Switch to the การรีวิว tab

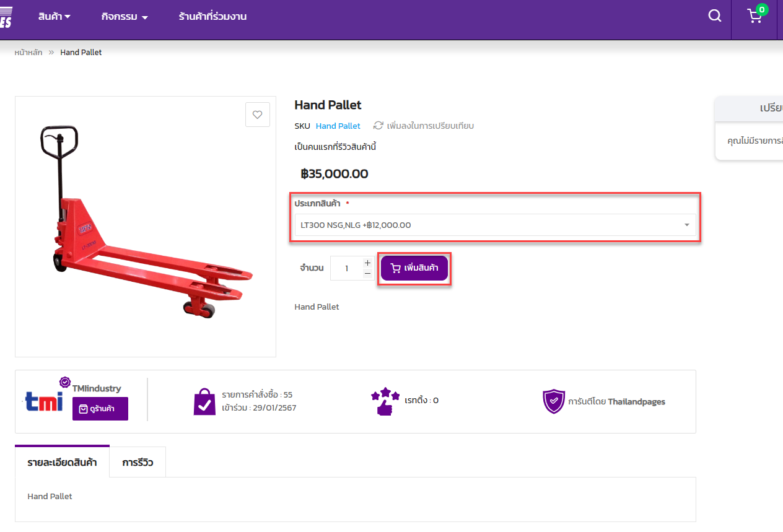point(138,463)
